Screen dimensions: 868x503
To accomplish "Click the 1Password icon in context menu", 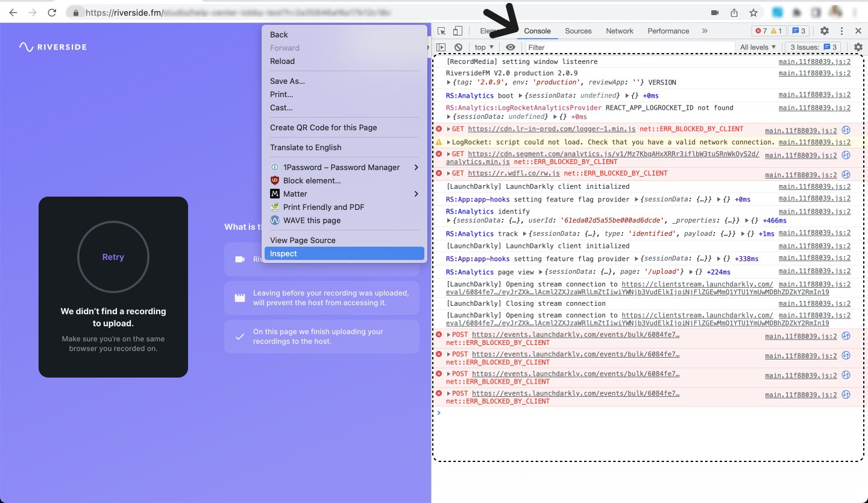I will (x=275, y=167).
